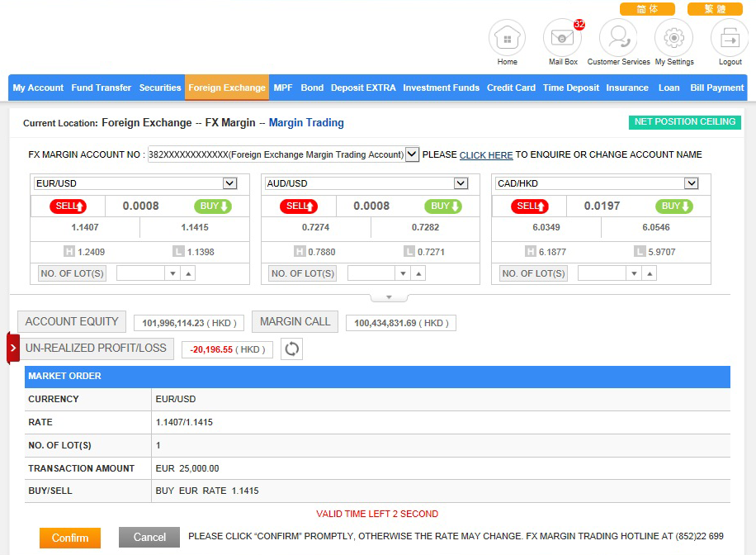Open the Foreign Exchange tab
This screenshot has height=555, width=756.
click(227, 88)
